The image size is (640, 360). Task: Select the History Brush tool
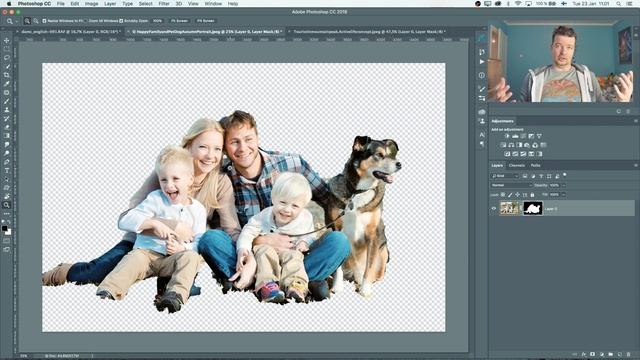coord(7,118)
